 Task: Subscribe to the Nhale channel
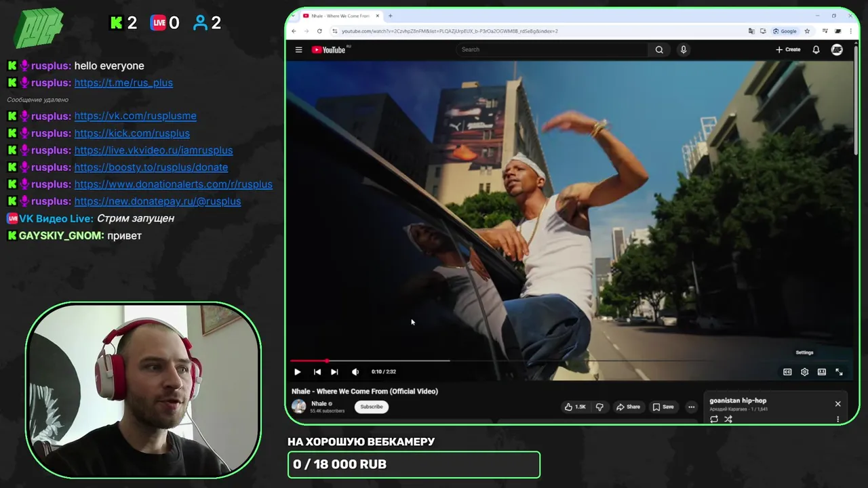372,407
